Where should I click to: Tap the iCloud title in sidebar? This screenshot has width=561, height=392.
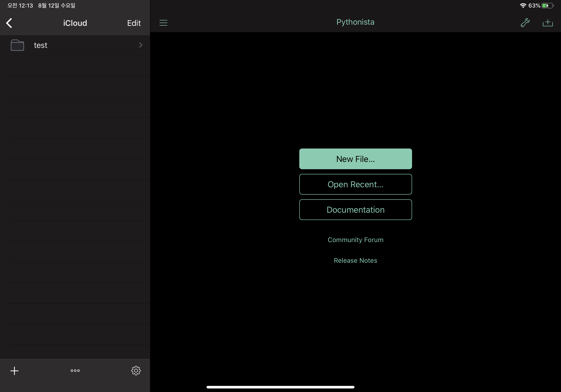click(x=75, y=23)
